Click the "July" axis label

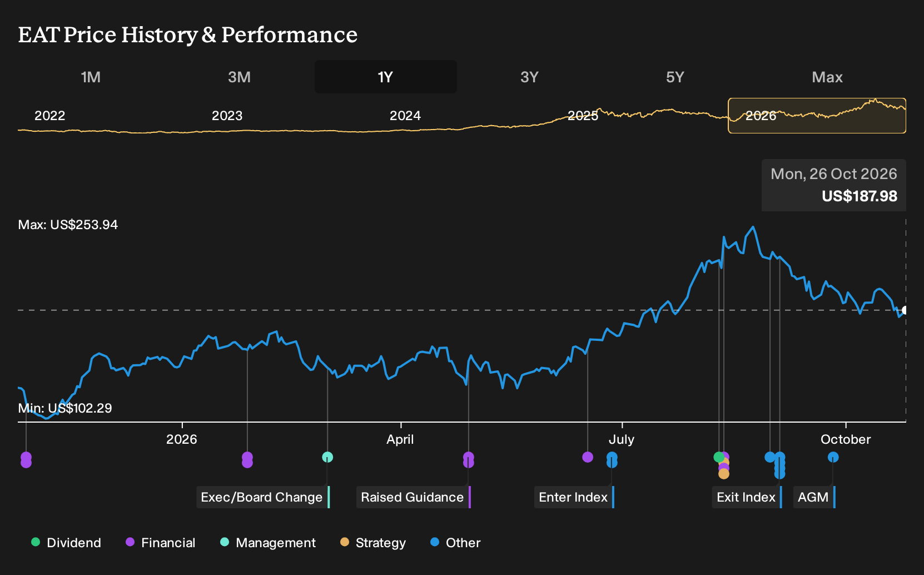click(622, 439)
